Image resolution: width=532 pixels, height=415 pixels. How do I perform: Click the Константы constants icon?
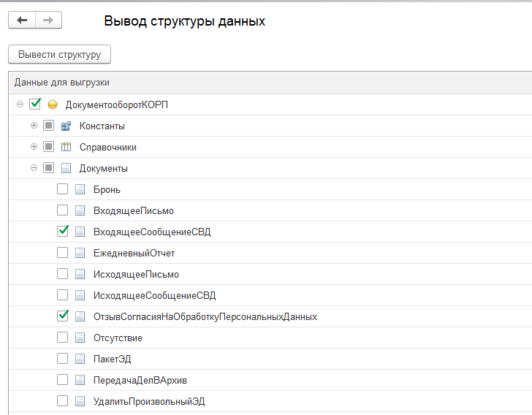tap(66, 126)
